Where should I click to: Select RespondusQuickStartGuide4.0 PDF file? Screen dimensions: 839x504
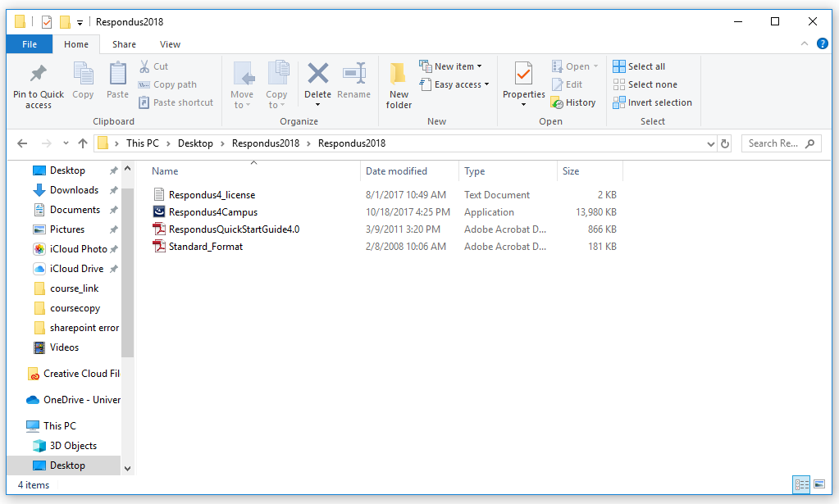[x=234, y=229]
